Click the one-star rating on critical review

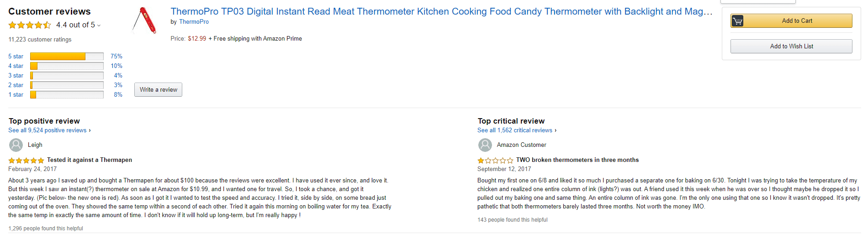(495, 161)
